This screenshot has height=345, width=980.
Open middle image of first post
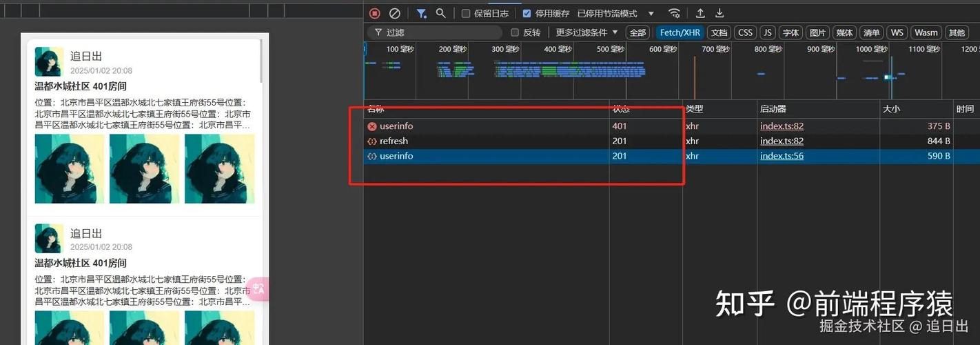click(145, 168)
